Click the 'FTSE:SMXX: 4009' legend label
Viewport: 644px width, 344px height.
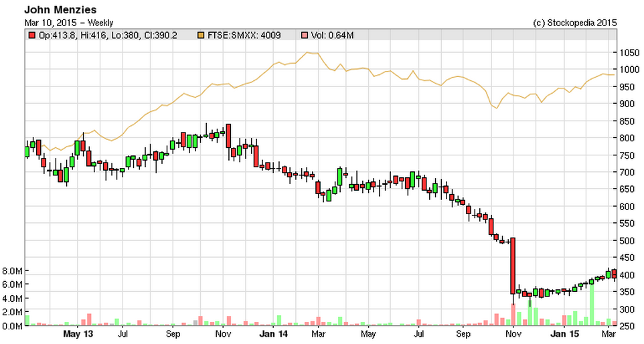point(244,35)
